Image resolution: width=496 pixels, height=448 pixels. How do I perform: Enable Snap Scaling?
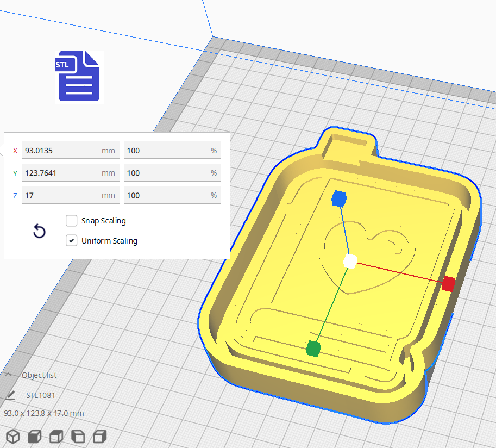[x=71, y=221]
